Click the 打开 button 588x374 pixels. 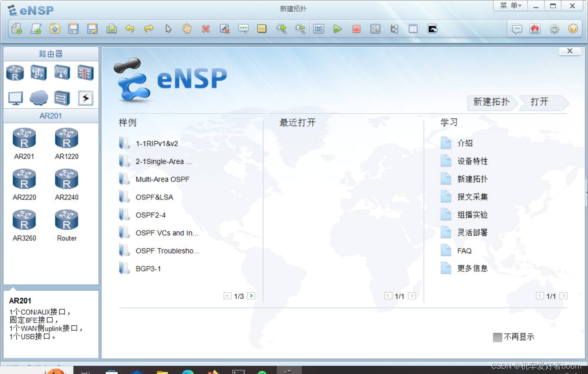pos(542,102)
